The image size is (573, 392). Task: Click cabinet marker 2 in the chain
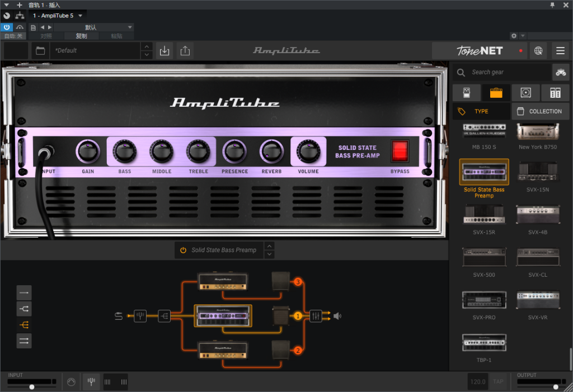(x=298, y=351)
